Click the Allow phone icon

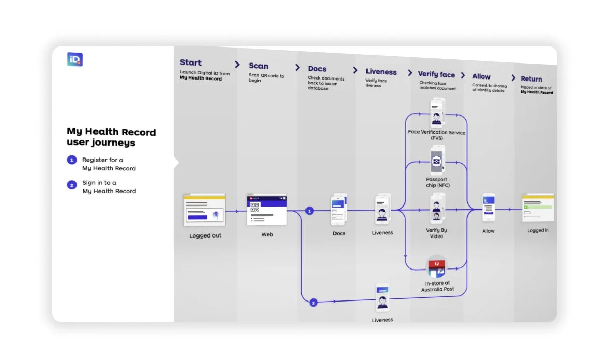[x=488, y=208]
